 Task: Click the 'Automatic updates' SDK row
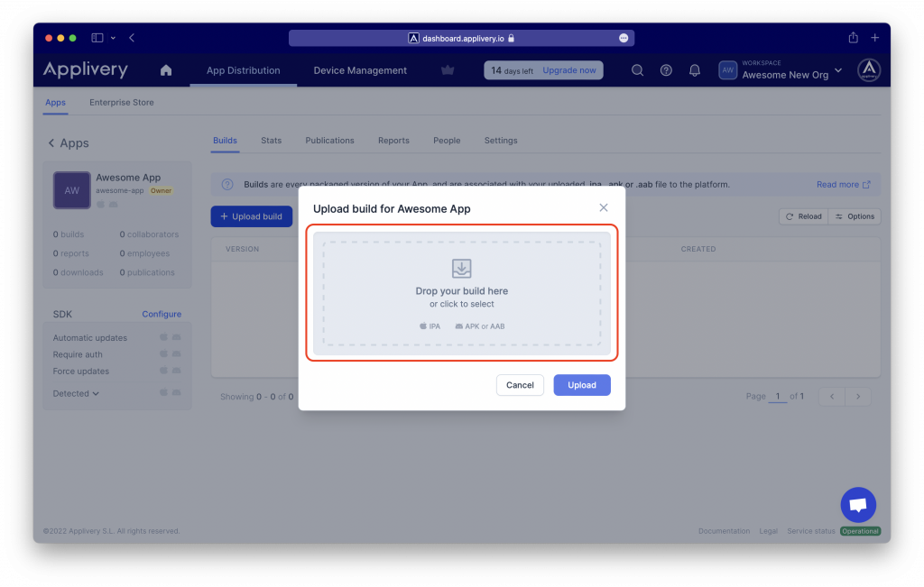click(116, 338)
